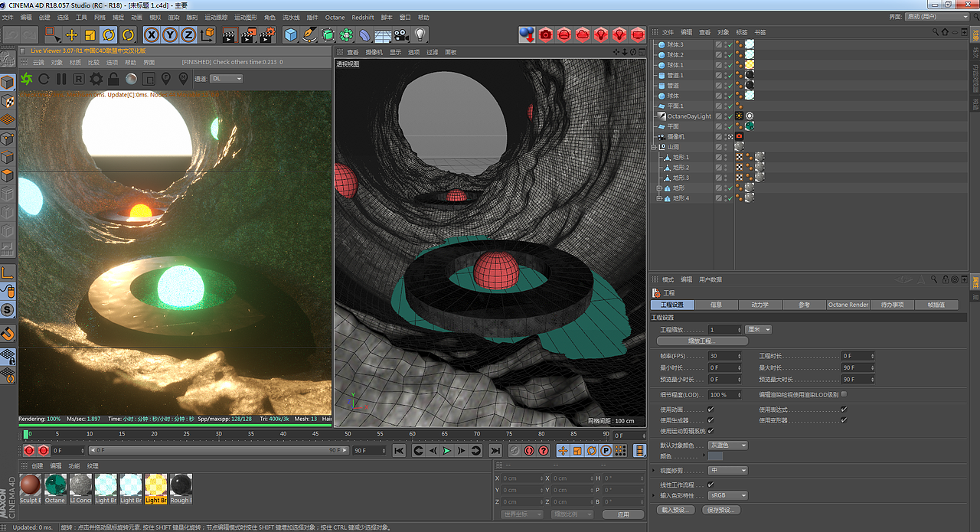The height and width of the screenshot is (532, 980).
Task: Open the 灰蓝色 default color dropdown
Action: click(x=728, y=446)
